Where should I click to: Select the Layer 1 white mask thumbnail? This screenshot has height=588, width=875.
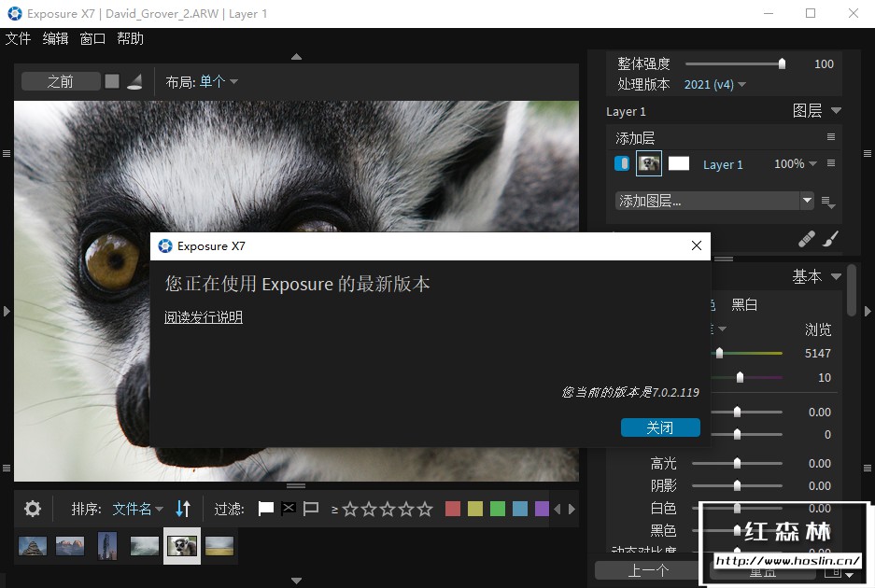679,163
